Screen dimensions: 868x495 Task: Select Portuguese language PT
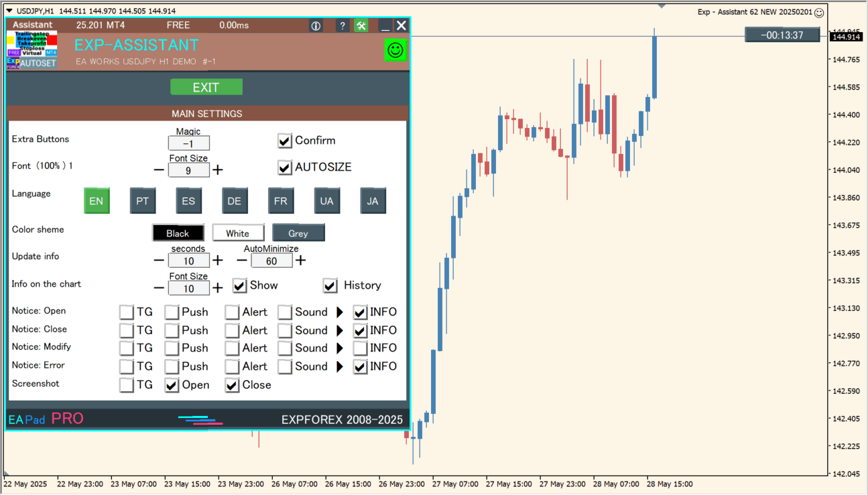point(143,201)
